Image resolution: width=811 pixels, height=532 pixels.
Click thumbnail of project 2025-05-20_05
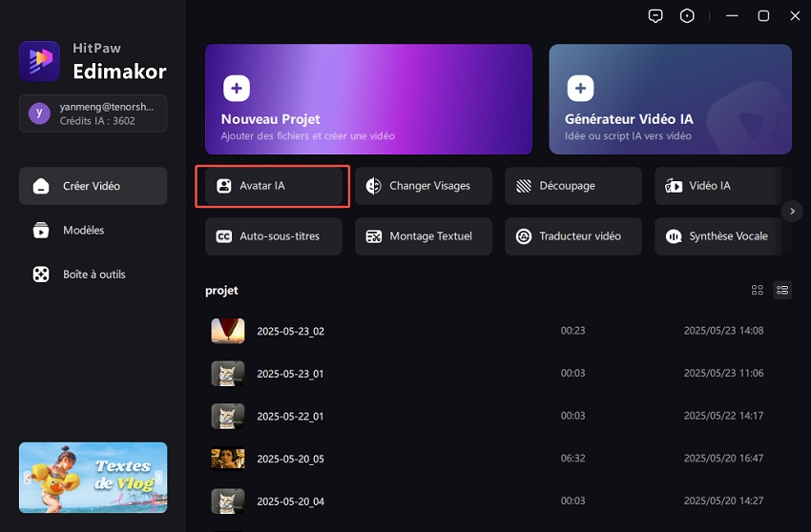(x=228, y=459)
